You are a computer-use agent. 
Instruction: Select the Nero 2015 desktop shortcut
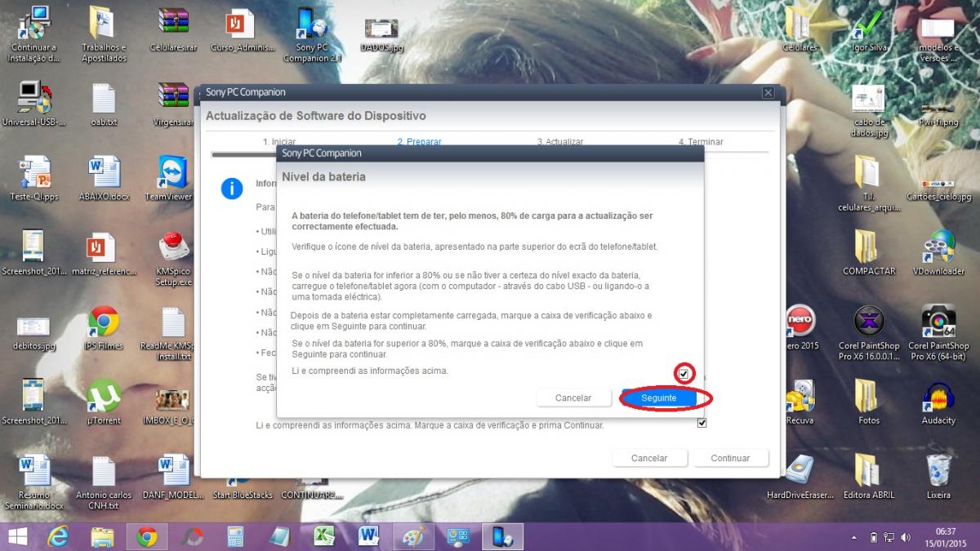(800, 327)
